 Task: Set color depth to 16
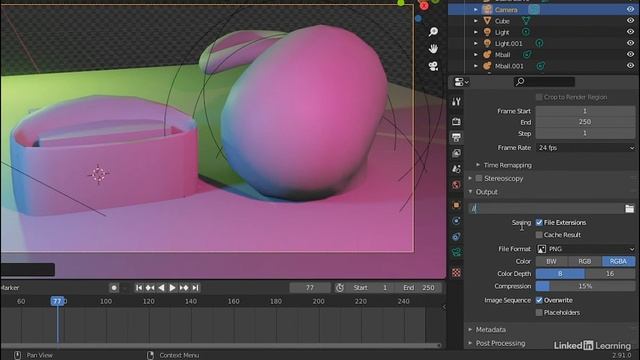click(610, 274)
